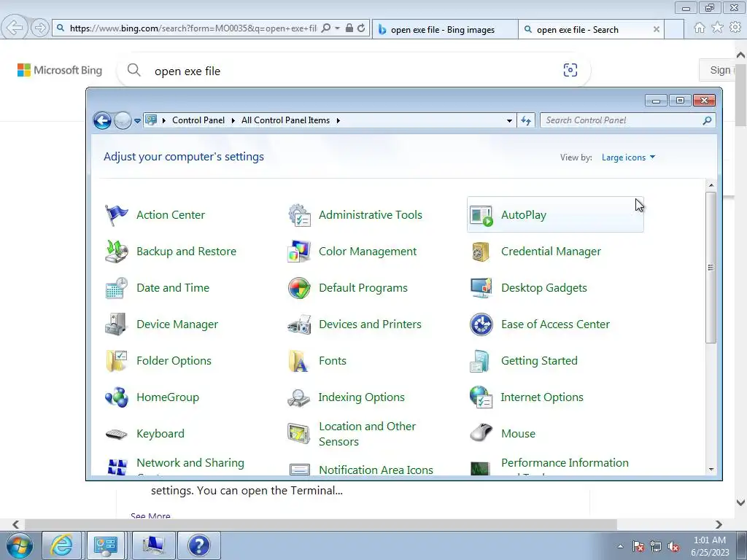The image size is (747, 560).
Task: Click the IE home icon
Action: coord(699,28)
